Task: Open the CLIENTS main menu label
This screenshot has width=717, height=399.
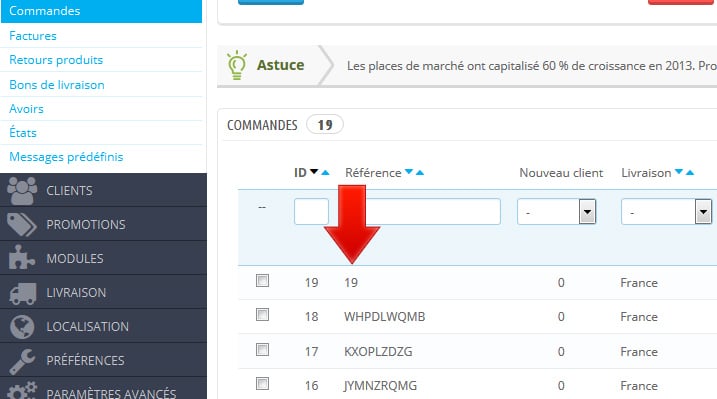Action: pyautogui.click(x=70, y=191)
